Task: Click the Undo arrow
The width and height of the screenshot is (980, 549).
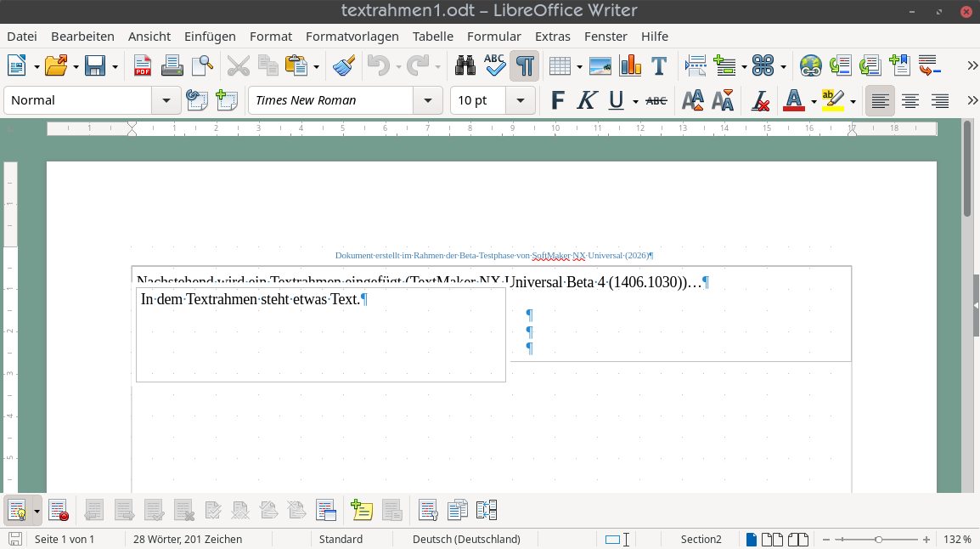Action: click(x=379, y=65)
